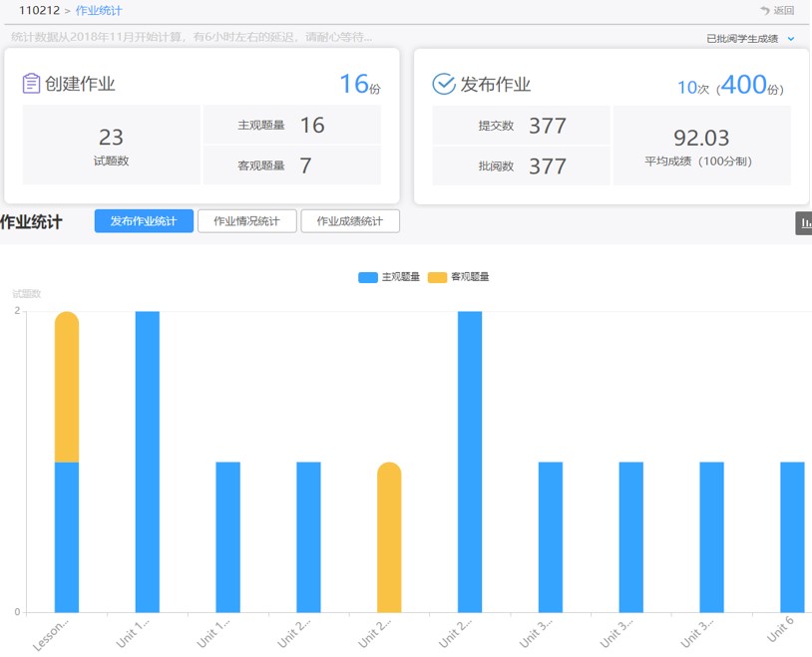Viewport: 812px width, 657px height.
Task: Click the 400份 published count
Action: (x=748, y=86)
